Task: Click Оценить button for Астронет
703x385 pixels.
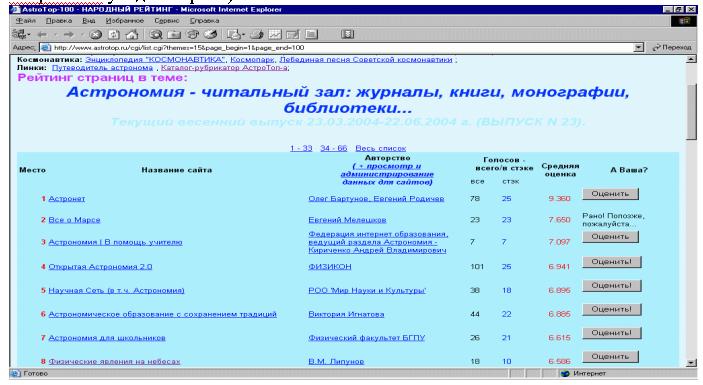Action: click(610, 194)
